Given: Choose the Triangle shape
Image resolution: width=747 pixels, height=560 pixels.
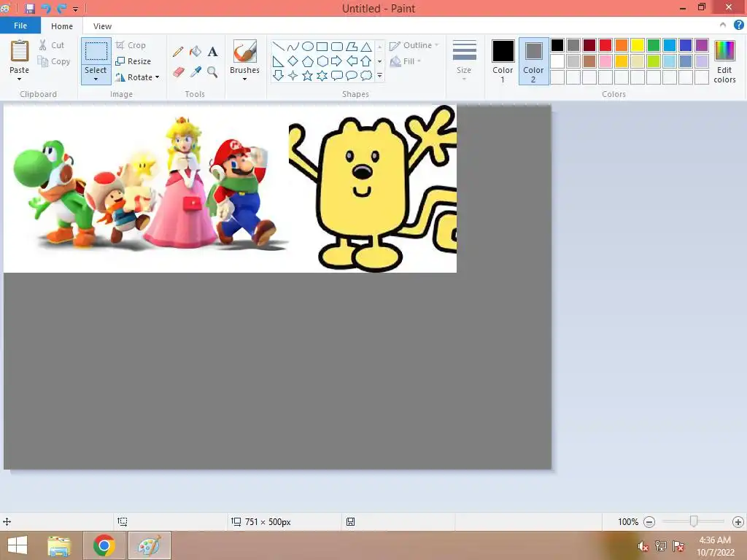Looking at the screenshot, I should pos(366,46).
